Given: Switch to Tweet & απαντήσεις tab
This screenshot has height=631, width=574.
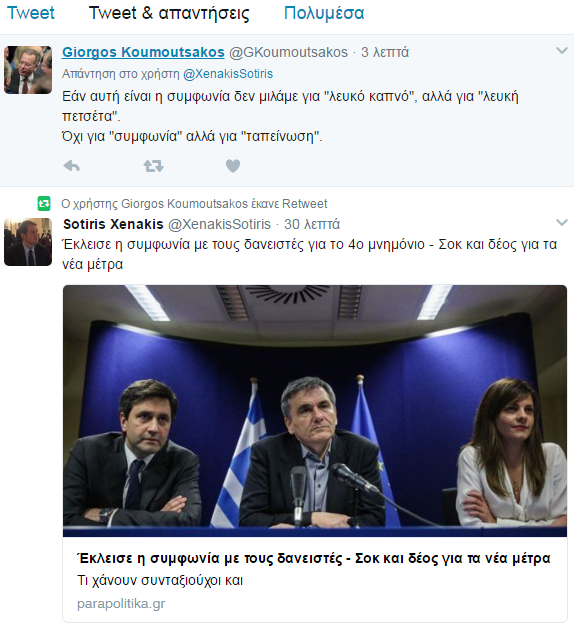Looking at the screenshot, I should tap(169, 13).
